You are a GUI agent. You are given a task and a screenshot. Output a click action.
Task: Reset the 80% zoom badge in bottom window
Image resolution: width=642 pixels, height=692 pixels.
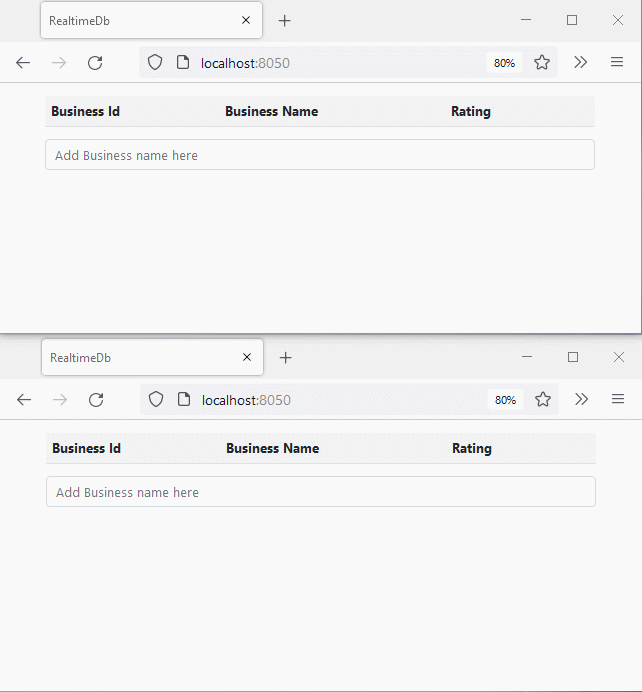coord(505,400)
